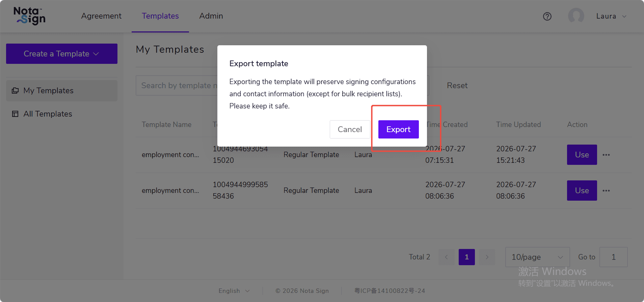
Task: Click the Action column header
Action: 577,125
